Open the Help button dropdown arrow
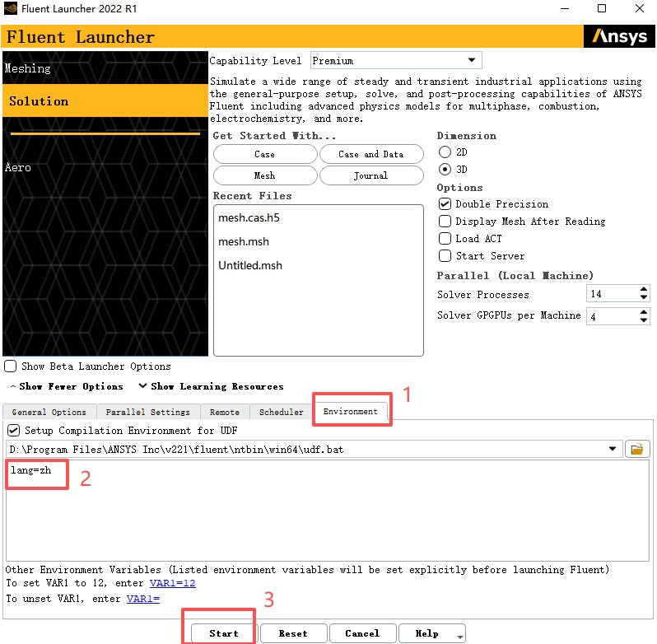This screenshot has width=657, height=644. pyautogui.click(x=460, y=637)
